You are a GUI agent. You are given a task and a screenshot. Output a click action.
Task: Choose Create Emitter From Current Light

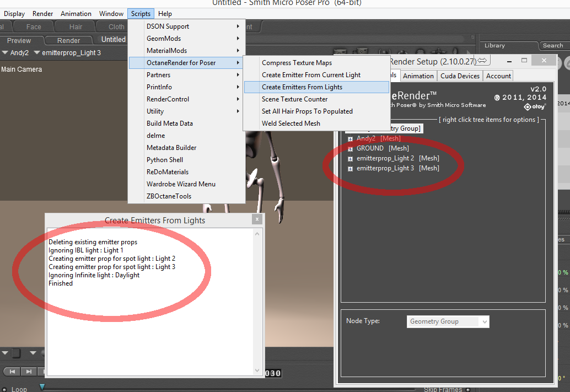[x=316, y=75]
